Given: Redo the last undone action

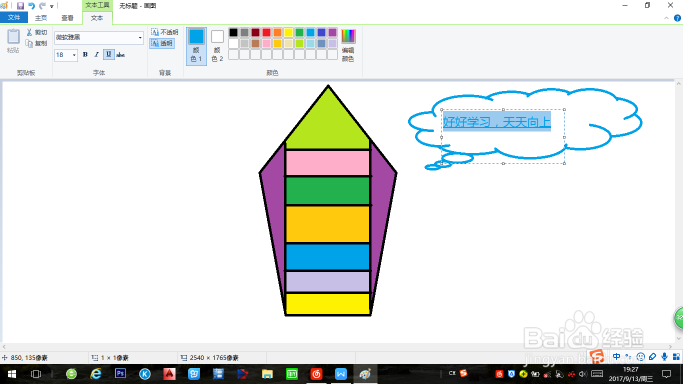Looking at the screenshot, I should click(42, 6).
